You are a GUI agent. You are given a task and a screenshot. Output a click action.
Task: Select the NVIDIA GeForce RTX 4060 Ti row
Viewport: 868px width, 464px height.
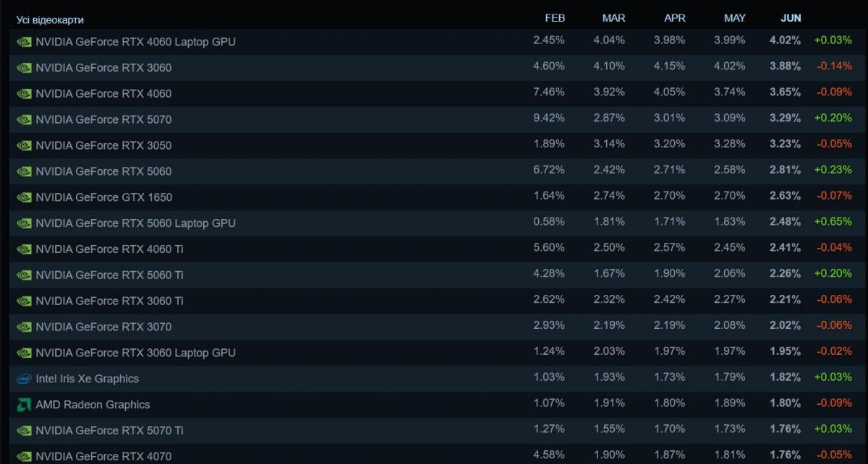(434, 249)
